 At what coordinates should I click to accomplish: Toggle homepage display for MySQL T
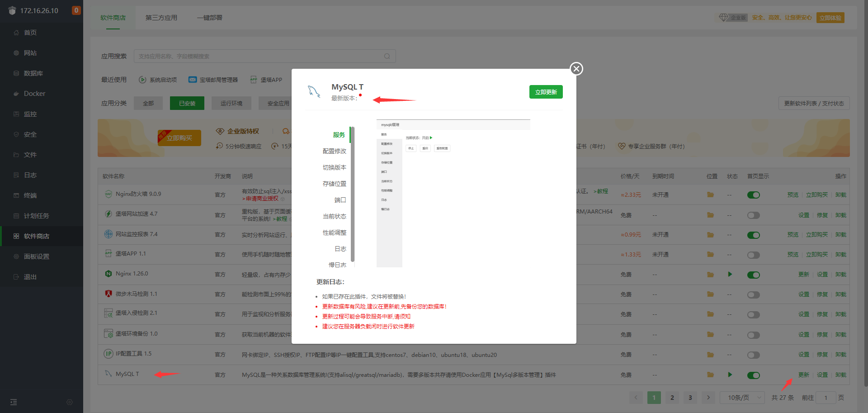754,375
